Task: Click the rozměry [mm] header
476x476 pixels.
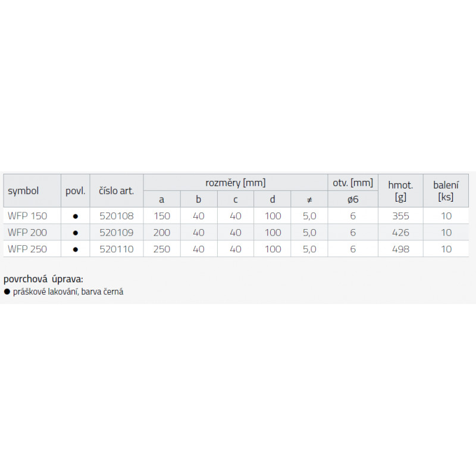Action: (236, 183)
